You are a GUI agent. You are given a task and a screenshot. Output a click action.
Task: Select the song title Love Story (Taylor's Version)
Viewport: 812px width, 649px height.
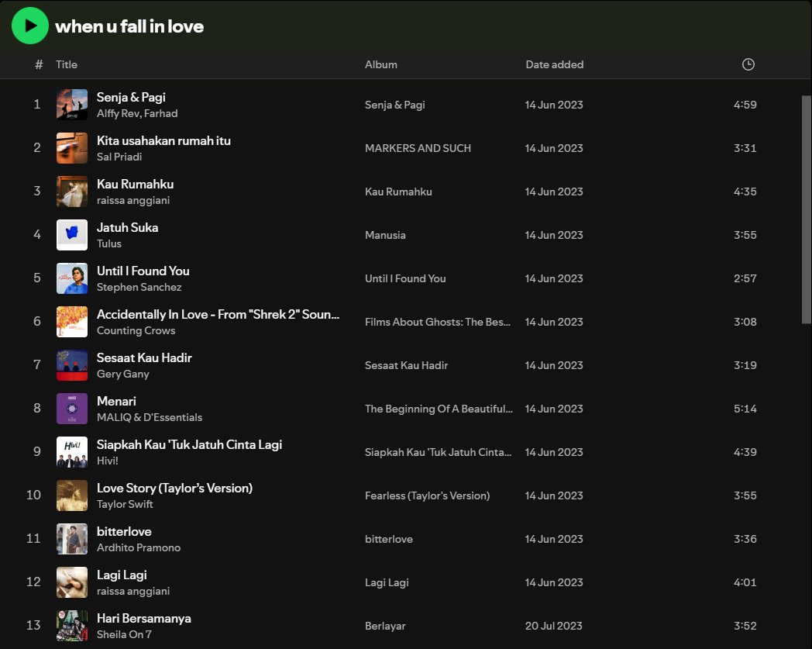(174, 488)
